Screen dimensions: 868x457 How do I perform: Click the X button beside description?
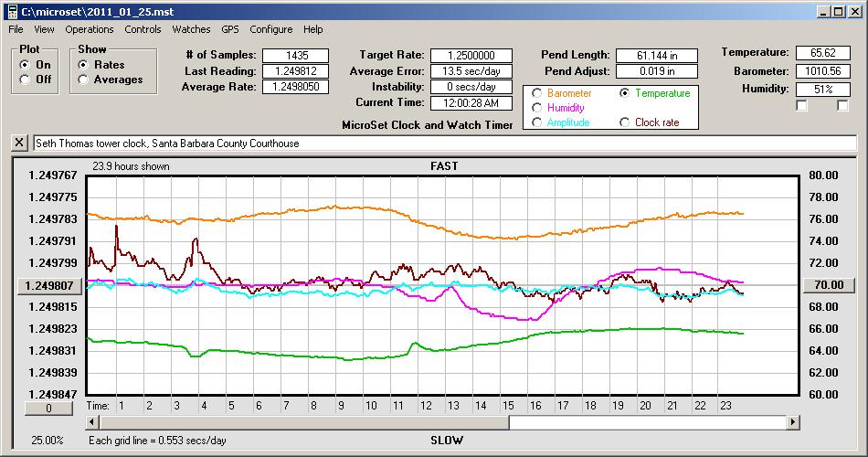[x=19, y=143]
